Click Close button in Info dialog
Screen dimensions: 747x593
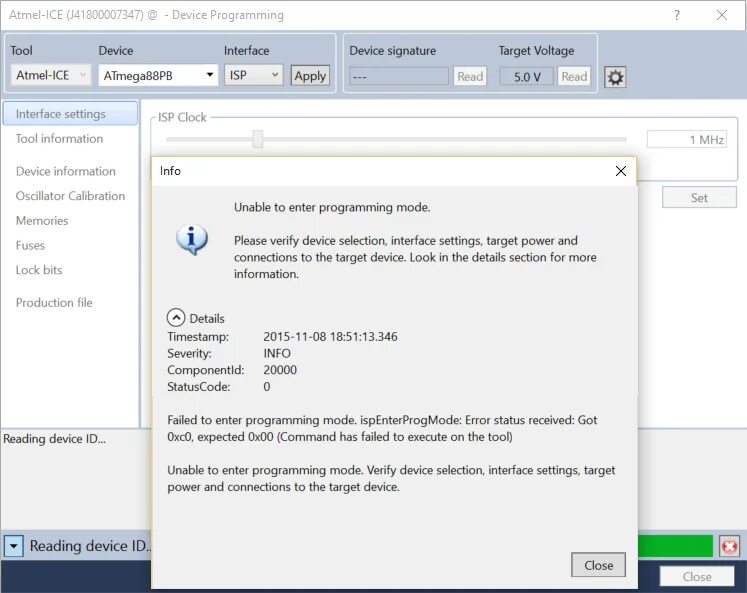pyautogui.click(x=598, y=565)
